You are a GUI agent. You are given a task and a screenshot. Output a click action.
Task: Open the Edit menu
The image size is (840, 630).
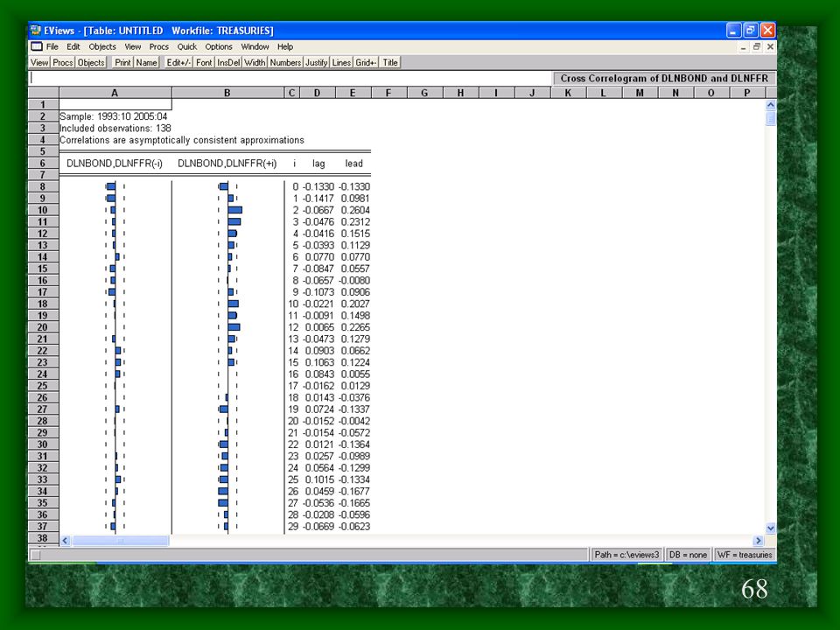click(73, 46)
